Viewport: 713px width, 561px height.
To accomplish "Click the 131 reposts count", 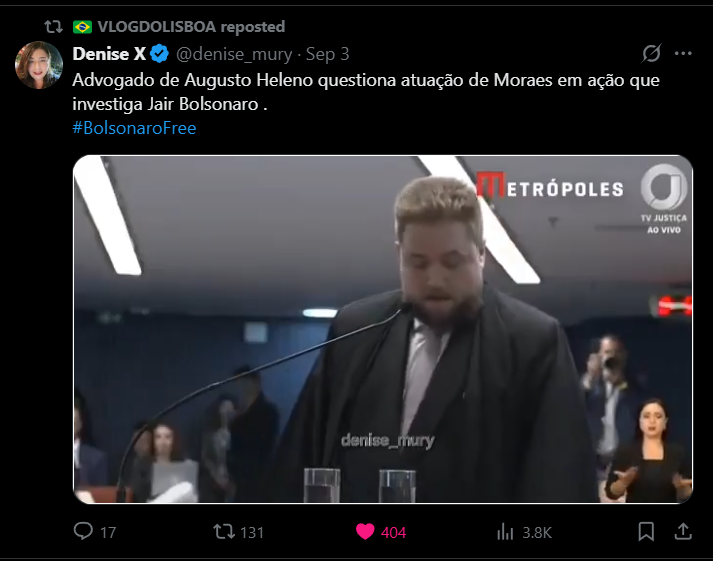I will 252,532.
